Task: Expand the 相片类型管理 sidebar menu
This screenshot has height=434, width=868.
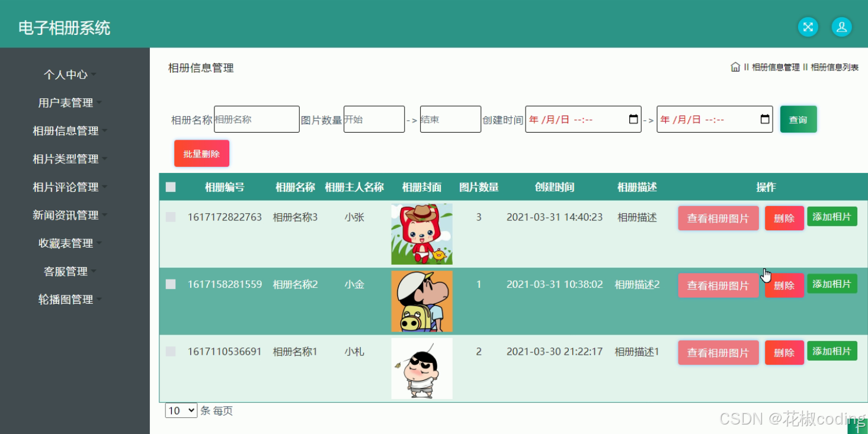Action: [x=65, y=159]
